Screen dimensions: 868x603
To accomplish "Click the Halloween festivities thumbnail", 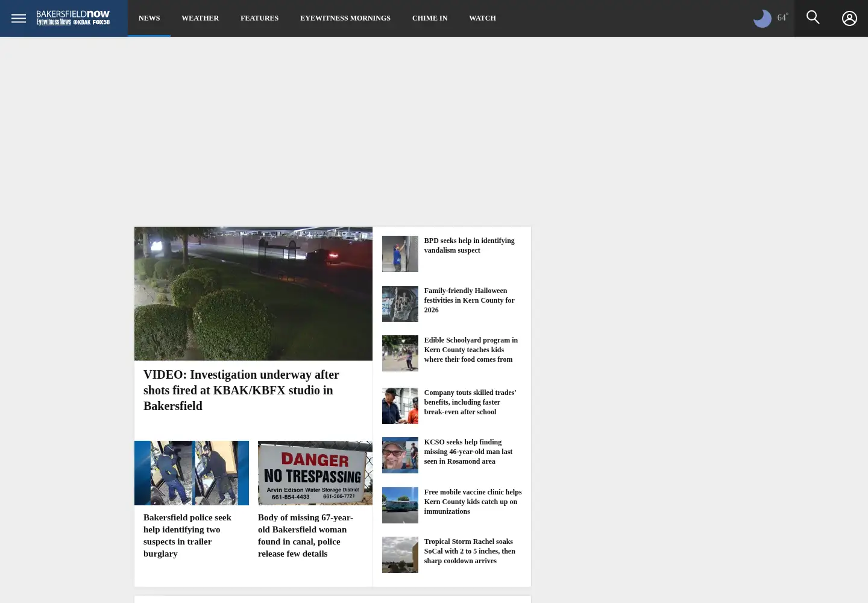I will click(400, 304).
